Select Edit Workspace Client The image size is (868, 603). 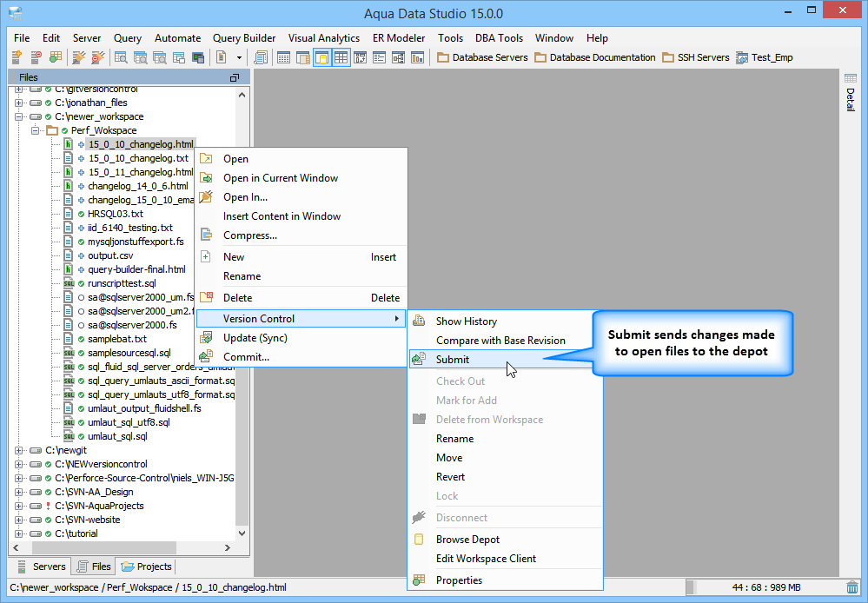(x=505, y=559)
